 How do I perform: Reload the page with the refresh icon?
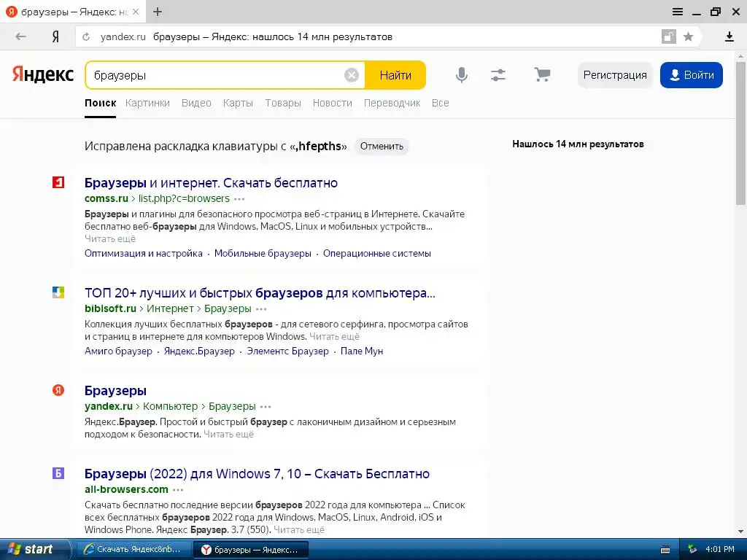(86, 36)
